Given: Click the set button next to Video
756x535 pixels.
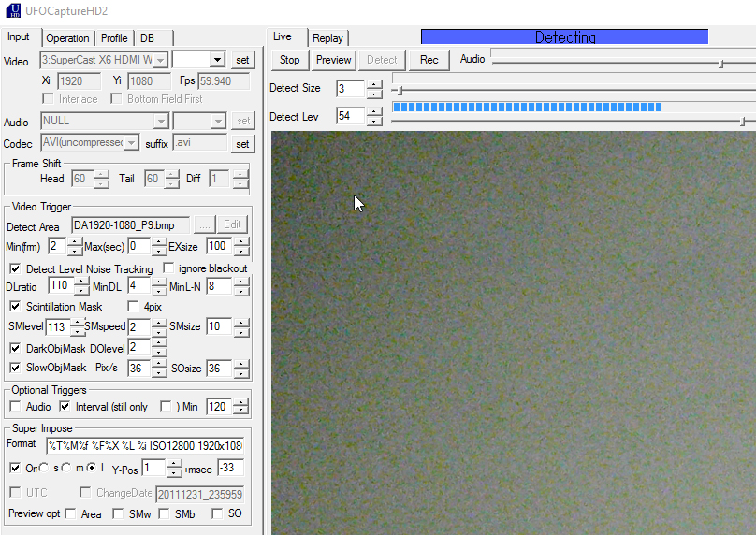Looking at the screenshot, I should [242, 60].
